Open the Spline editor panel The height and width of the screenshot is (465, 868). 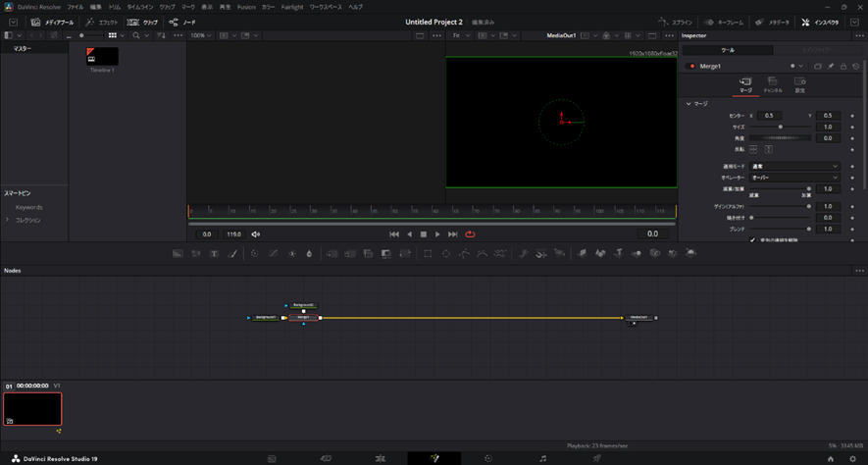[675, 22]
